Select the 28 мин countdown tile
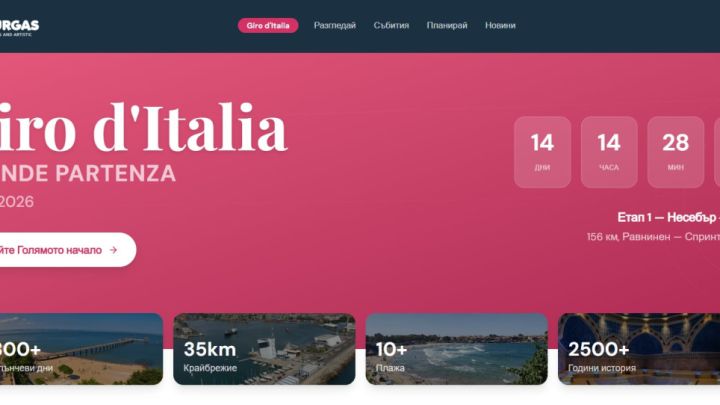720x405 pixels. pos(675,152)
